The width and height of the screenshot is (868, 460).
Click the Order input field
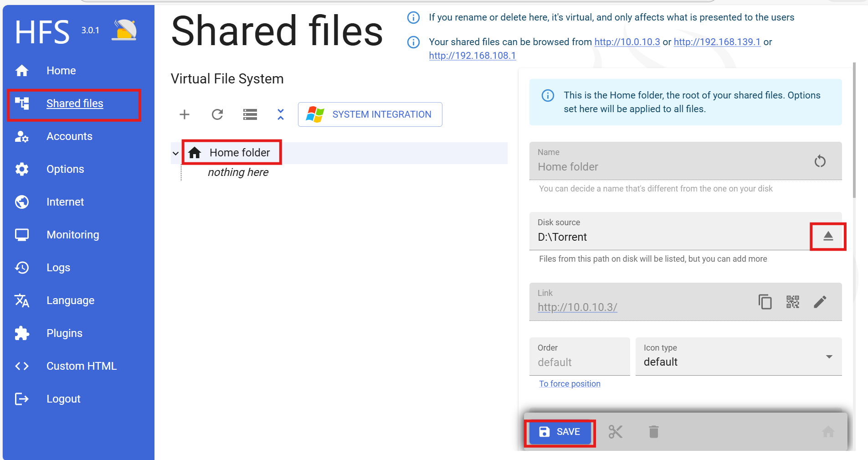[x=579, y=362]
